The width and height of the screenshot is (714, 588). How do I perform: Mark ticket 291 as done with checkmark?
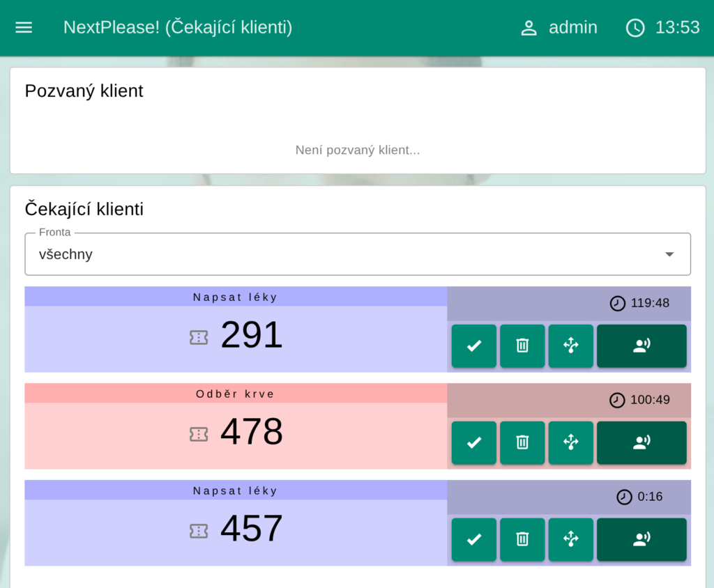(474, 346)
